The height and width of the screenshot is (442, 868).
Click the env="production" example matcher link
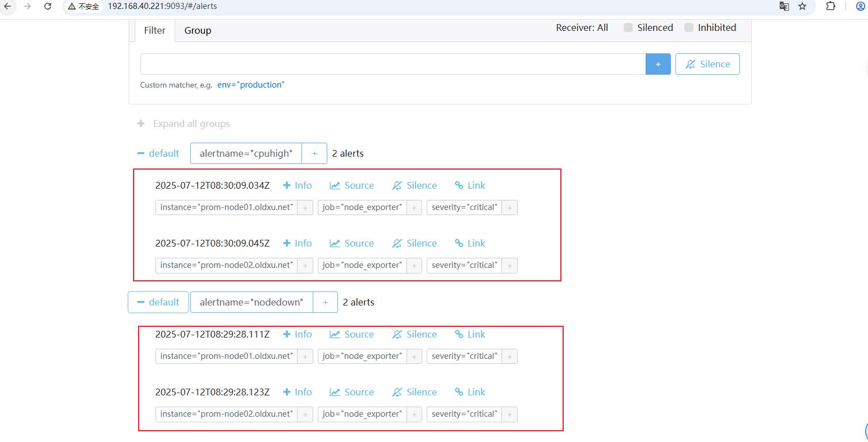250,85
